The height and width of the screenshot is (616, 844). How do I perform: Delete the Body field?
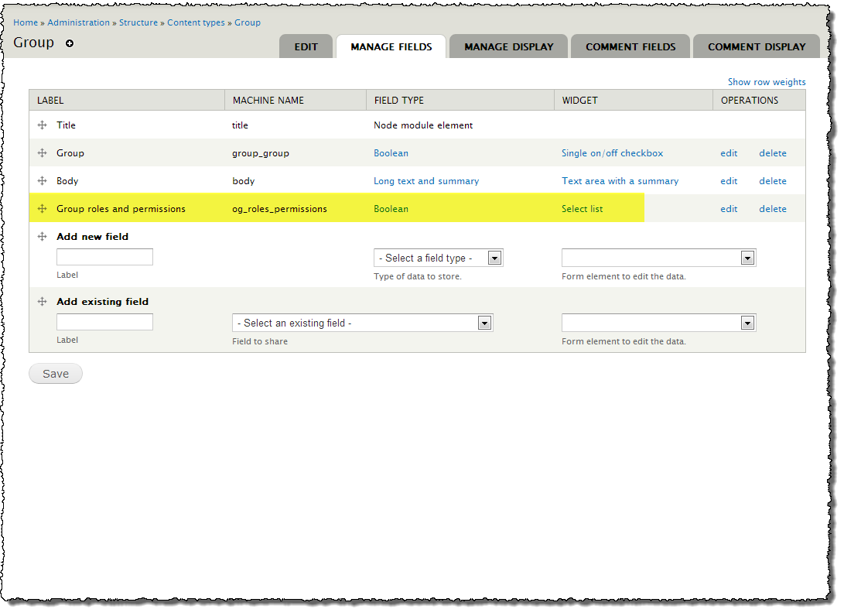click(x=772, y=180)
